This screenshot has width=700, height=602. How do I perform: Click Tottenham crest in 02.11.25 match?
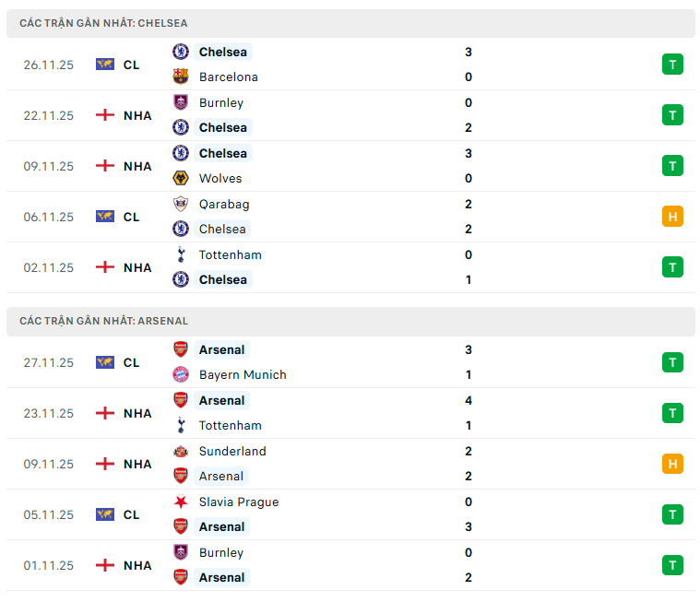[181, 255]
